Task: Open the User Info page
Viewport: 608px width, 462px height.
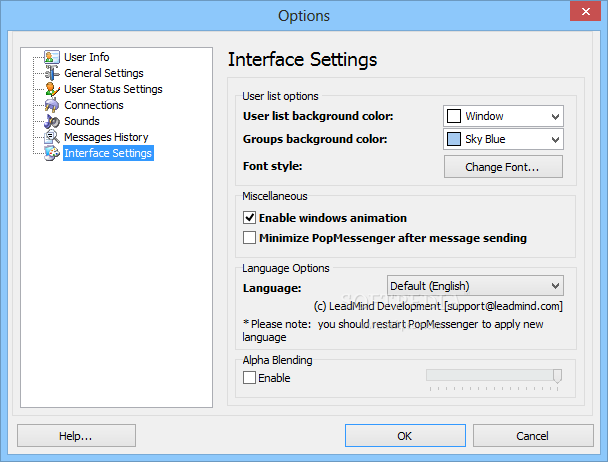Action: coord(86,57)
